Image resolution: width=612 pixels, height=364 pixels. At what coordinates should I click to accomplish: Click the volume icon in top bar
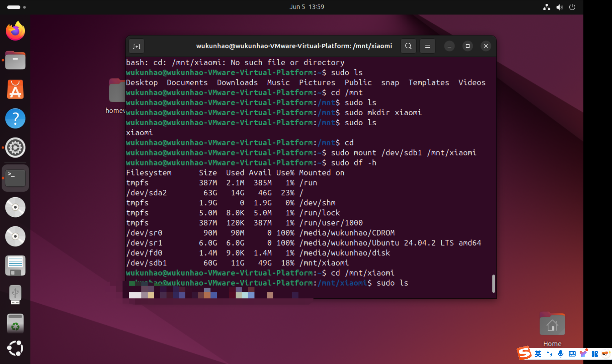tap(559, 7)
